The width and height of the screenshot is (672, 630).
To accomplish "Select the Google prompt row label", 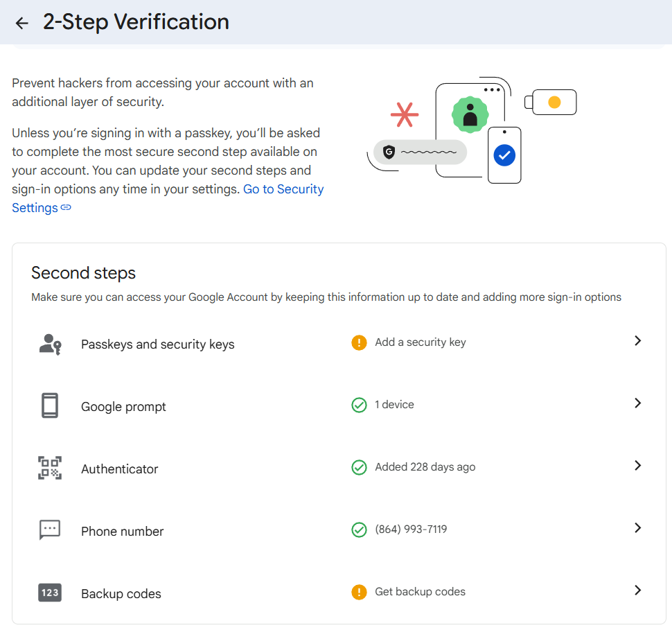I will coord(123,407).
